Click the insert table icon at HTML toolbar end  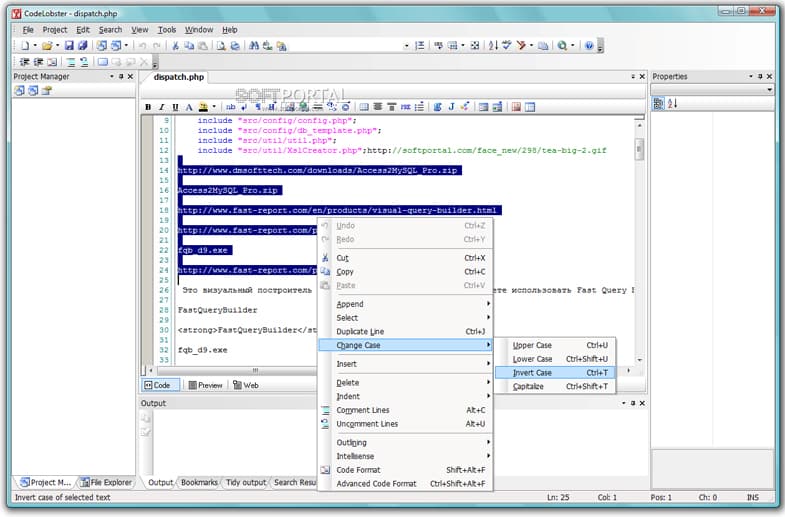[x=530, y=107]
